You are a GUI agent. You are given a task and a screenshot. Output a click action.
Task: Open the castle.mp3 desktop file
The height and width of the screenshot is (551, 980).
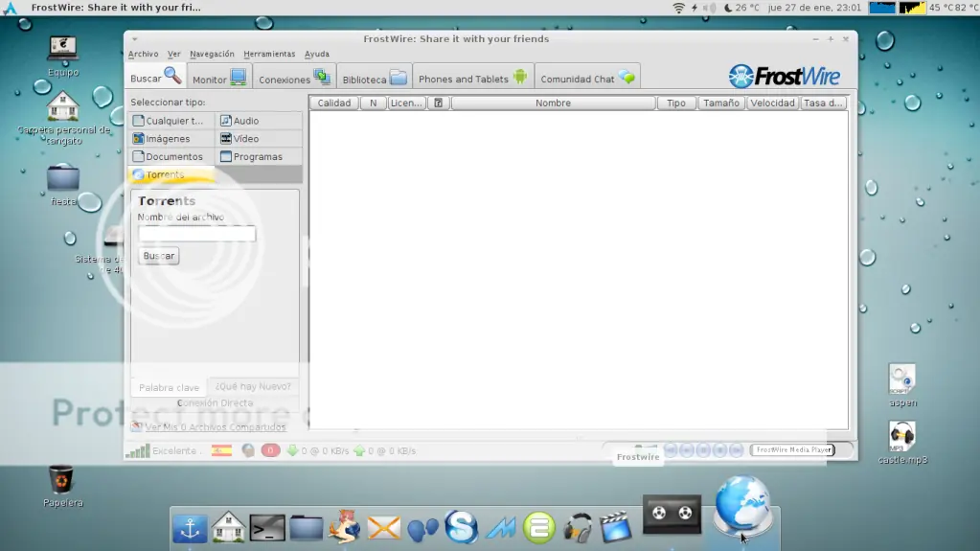[x=901, y=437]
